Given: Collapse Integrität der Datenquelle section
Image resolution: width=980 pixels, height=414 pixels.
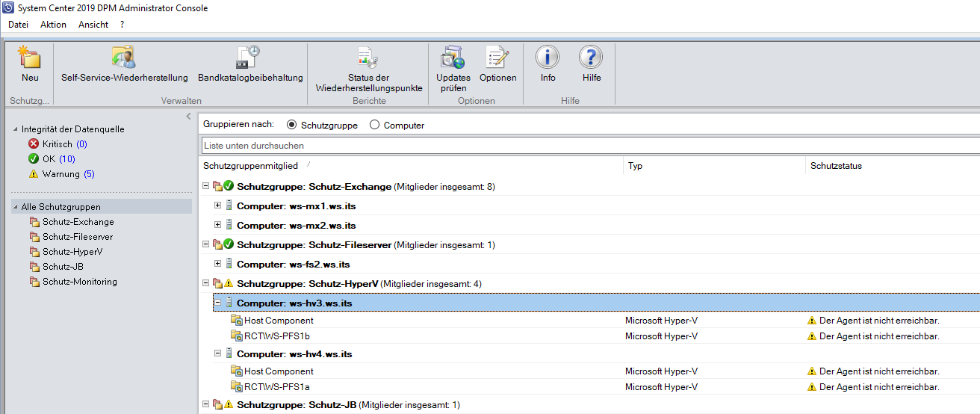Looking at the screenshot, I should (15, 129).
